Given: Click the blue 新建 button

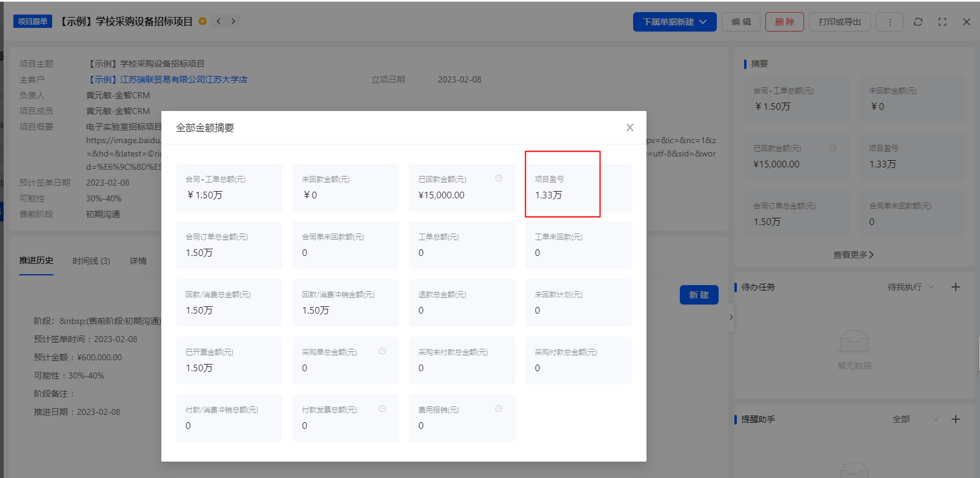Looking at the screenshot, I should click(699, 295).
